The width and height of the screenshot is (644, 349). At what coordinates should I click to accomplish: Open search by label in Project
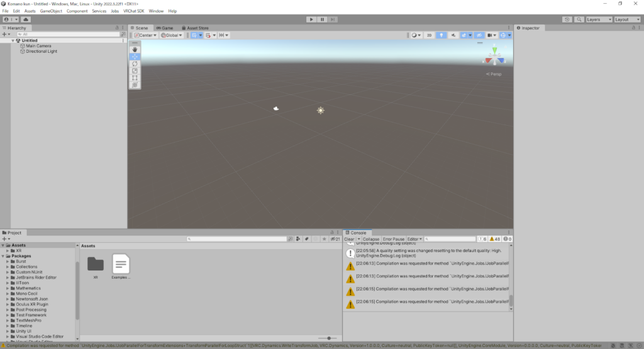click(x=307, y=239)
